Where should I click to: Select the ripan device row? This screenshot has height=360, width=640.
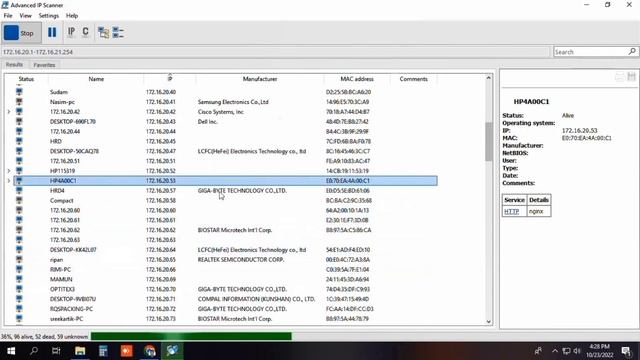tap(225, 260)
